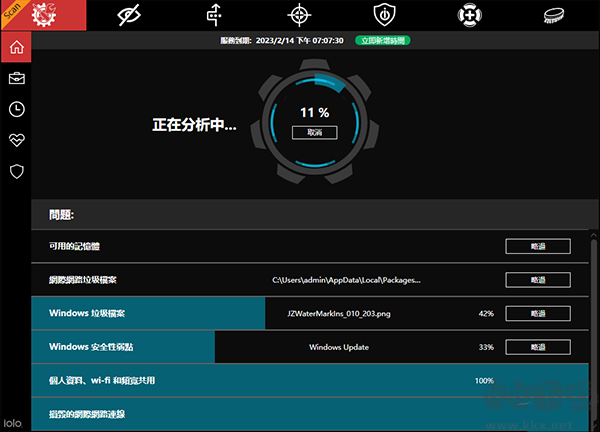The image size is (600, 432).
Task: Open the shield security sidebar icon
Action: 16,171
